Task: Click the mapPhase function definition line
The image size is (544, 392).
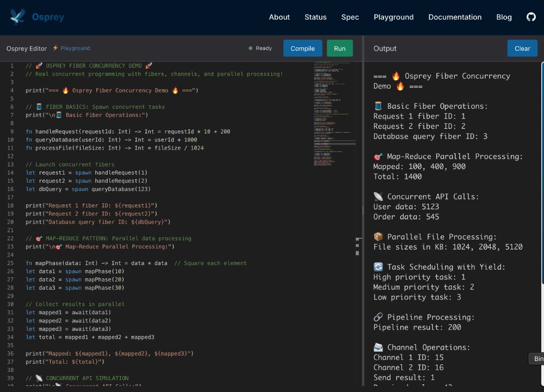Action: click(136, 263)
